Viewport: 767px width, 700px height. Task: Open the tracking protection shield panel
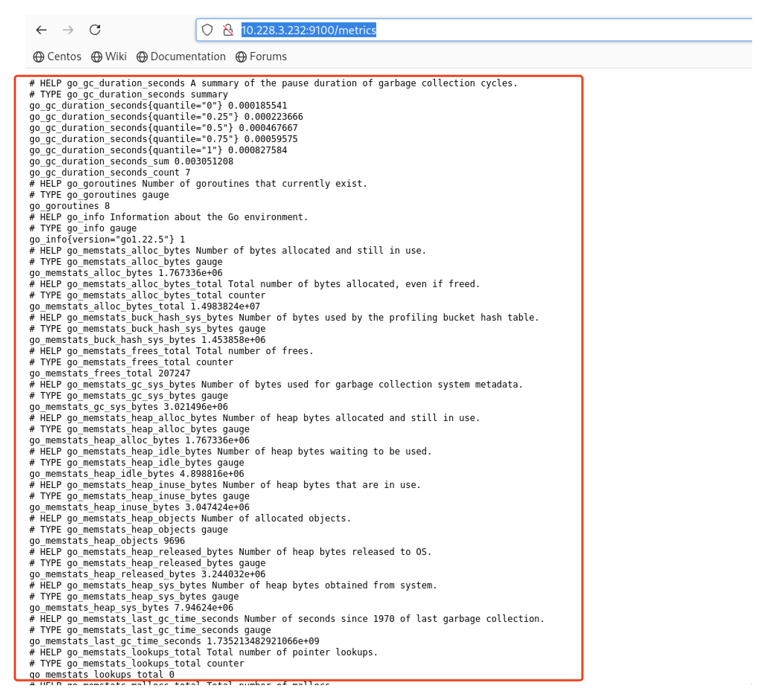coord(207,30)
